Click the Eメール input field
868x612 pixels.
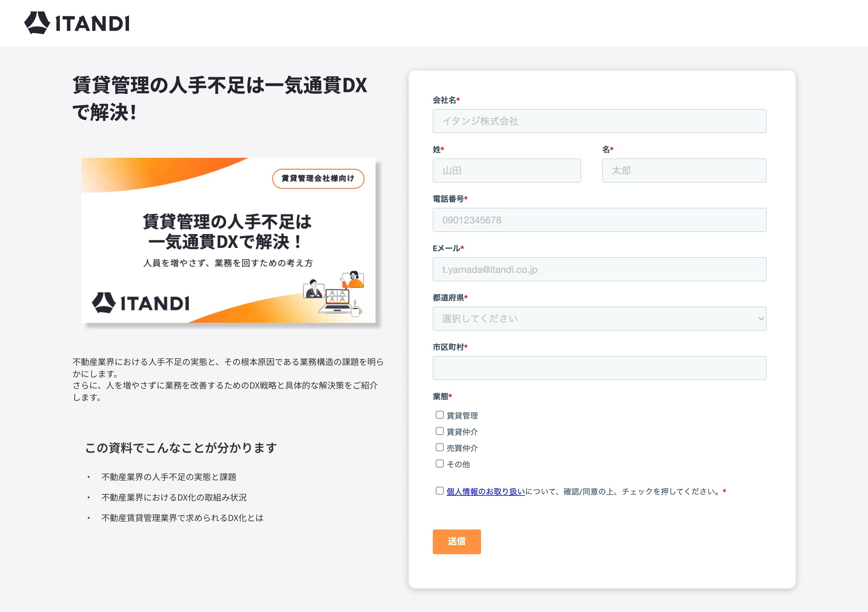click(599, 269)
